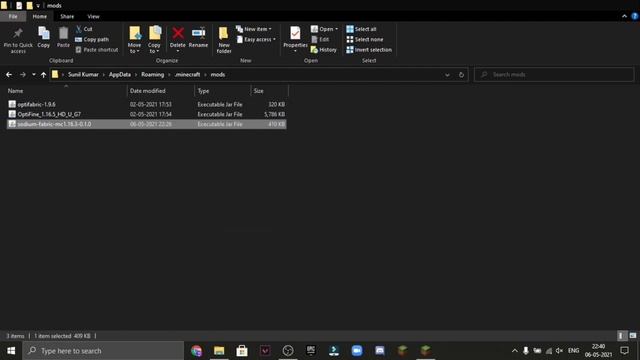Open the New item dropdown
This screenshot has width=640, height=360.
coord(254,29)
